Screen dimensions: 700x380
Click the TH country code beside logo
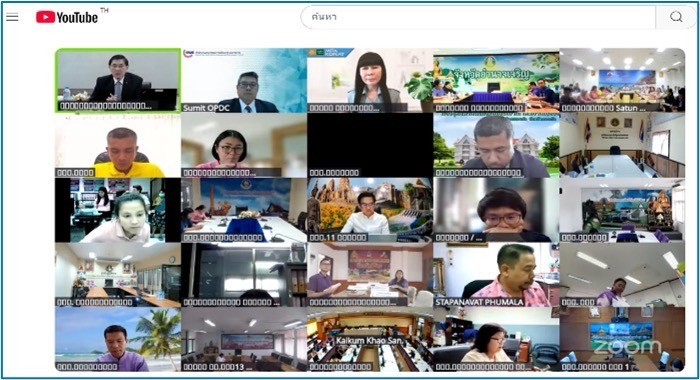(x=104, y=10)
